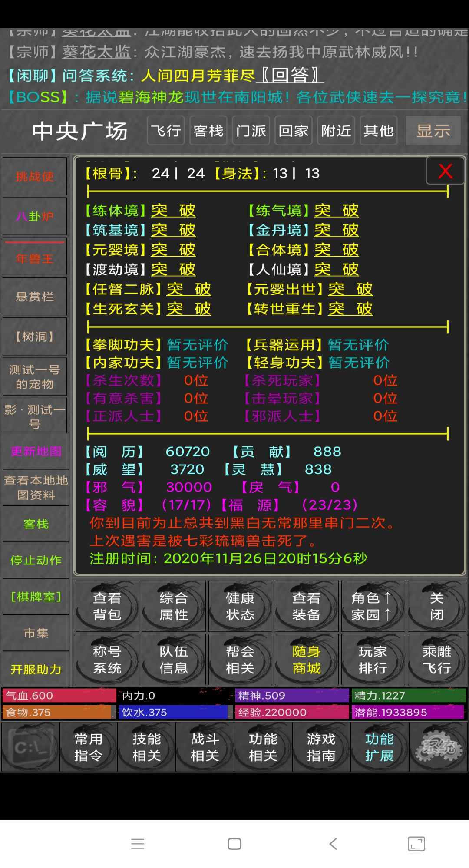
Task: Open 队伍信息 button
Action: point(174,660)
